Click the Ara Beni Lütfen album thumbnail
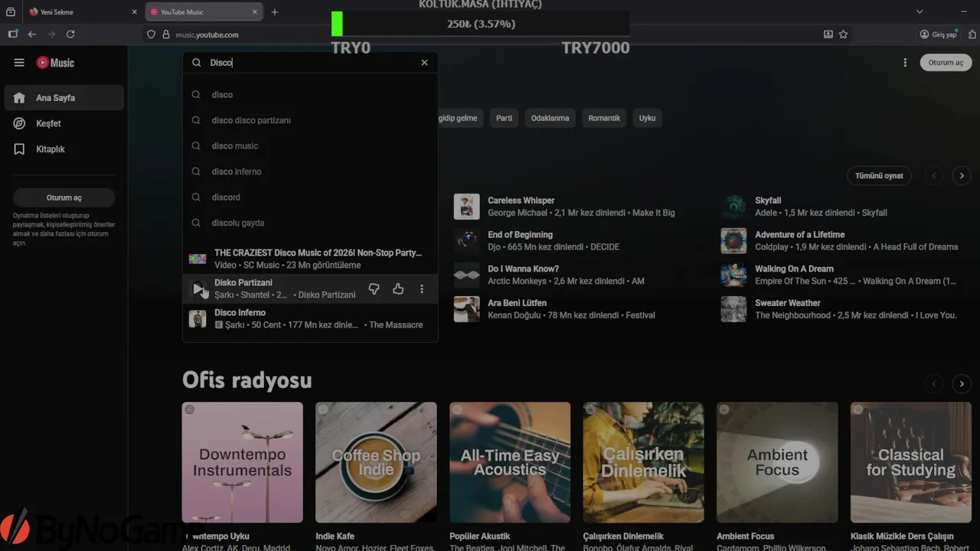Screen dimensions: 980x551 pos(466,309)
